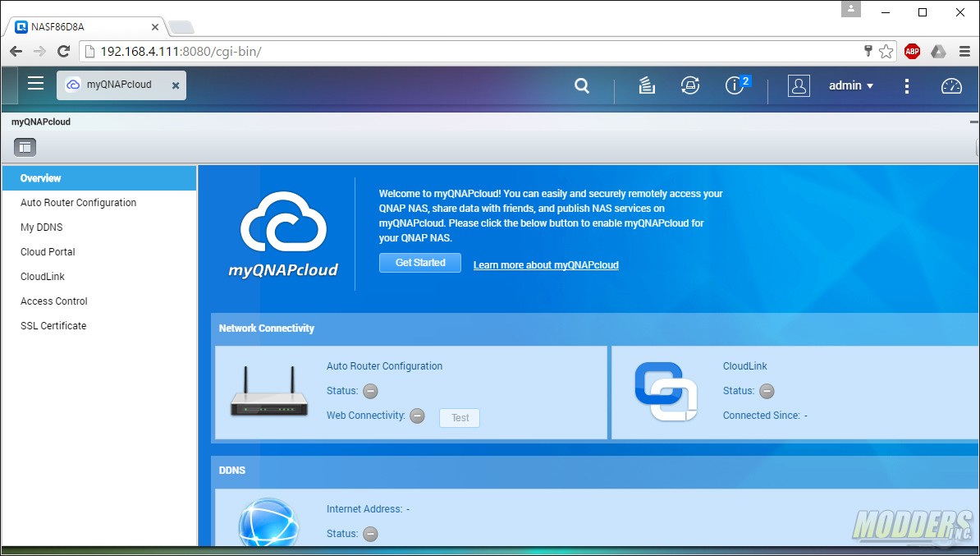The image size is (980, 556).
Task: Toggle the myQNAPcloud sidebar layout icon
Action: 25,147
